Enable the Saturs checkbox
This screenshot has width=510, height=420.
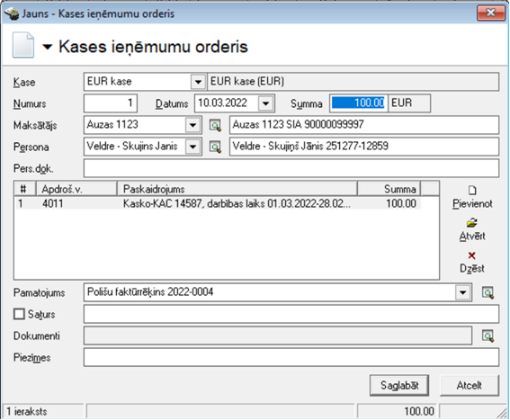tap(19, 314)
